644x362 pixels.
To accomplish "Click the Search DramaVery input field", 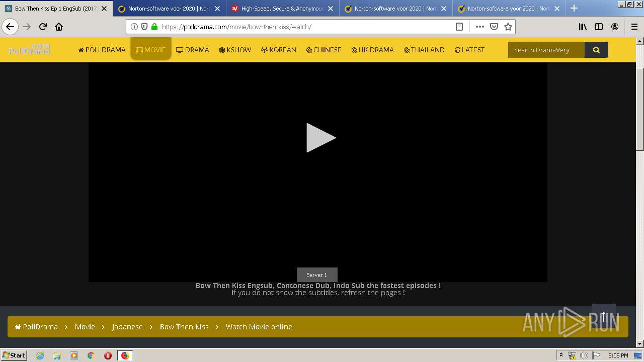I will (546, 50).
